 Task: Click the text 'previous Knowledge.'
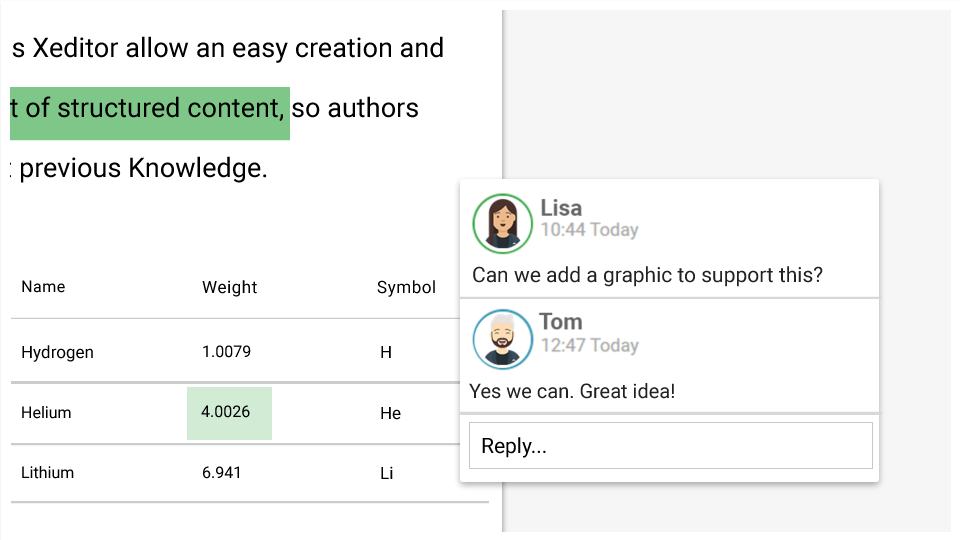click(x=143, y=168)
